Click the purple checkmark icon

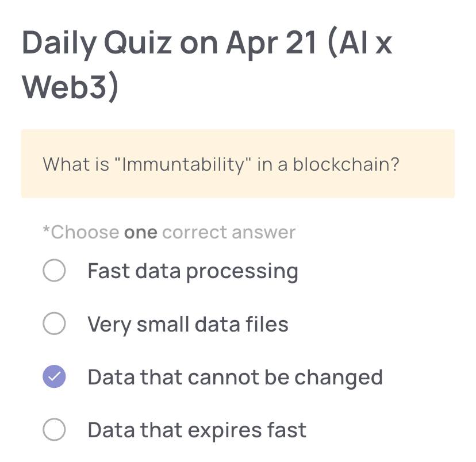54,377
